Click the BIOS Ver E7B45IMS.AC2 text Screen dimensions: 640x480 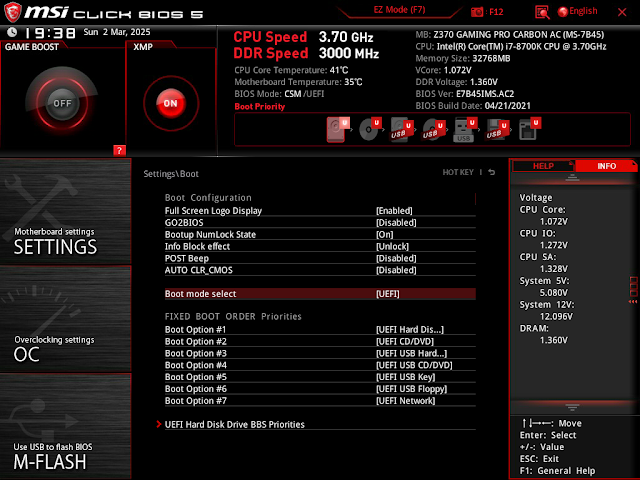[464, 94]
